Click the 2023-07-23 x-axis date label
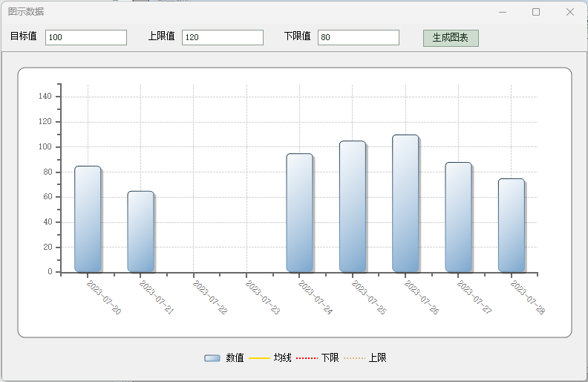588x382 pixels. pos(263,297)
